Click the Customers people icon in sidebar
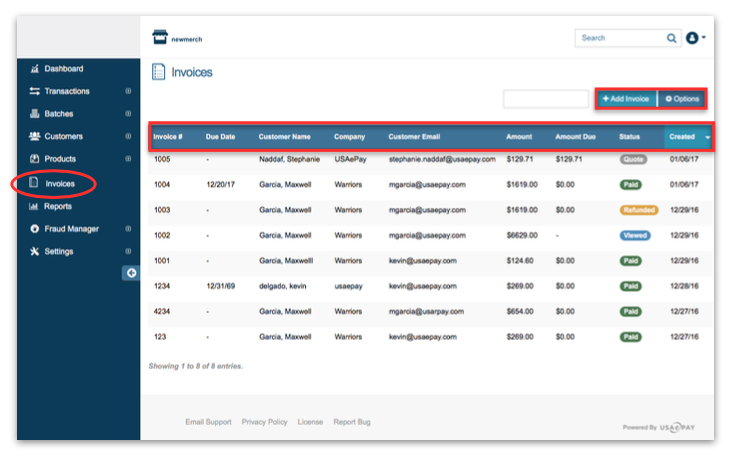734x460 pixels. tap(34, 136)
